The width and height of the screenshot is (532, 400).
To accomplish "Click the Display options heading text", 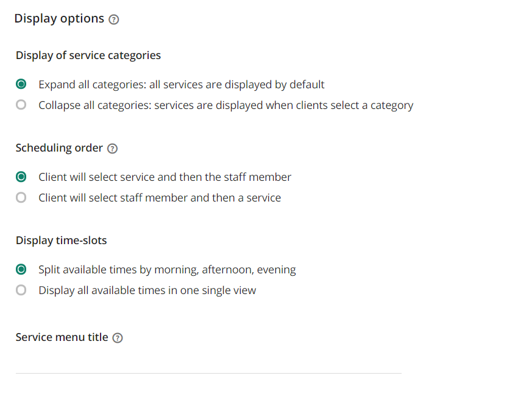I will [x=59, y=19].
